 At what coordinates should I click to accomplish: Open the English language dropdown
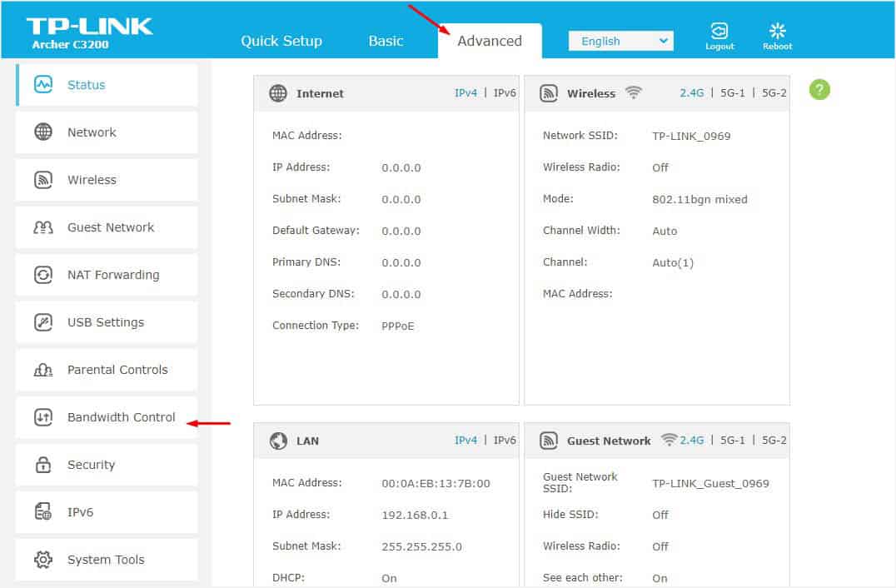[620, 41]
